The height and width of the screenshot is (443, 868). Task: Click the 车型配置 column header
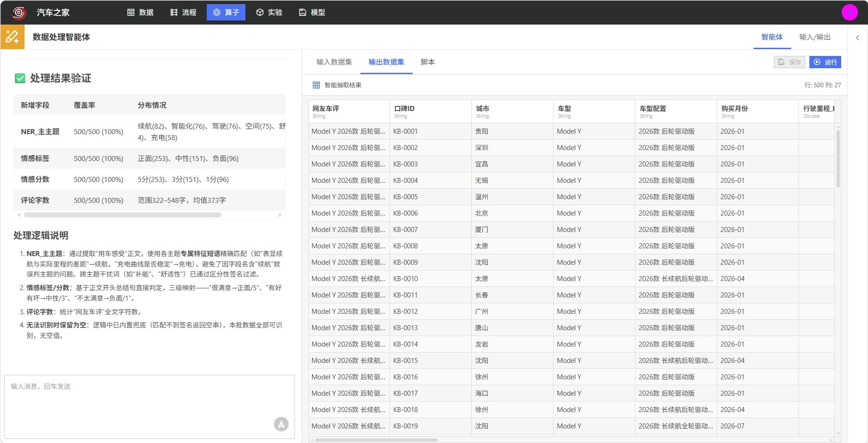pos(676,111)
